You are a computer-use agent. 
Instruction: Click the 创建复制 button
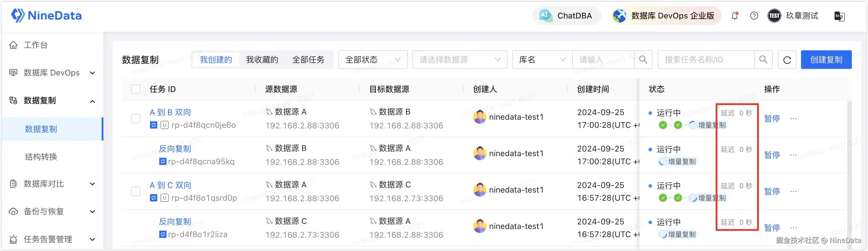(x=826, y=60)
